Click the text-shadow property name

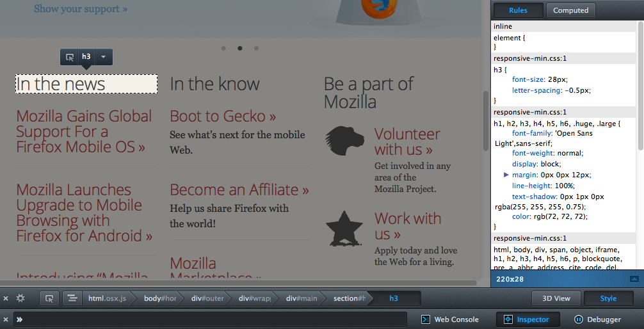point(533,197)
